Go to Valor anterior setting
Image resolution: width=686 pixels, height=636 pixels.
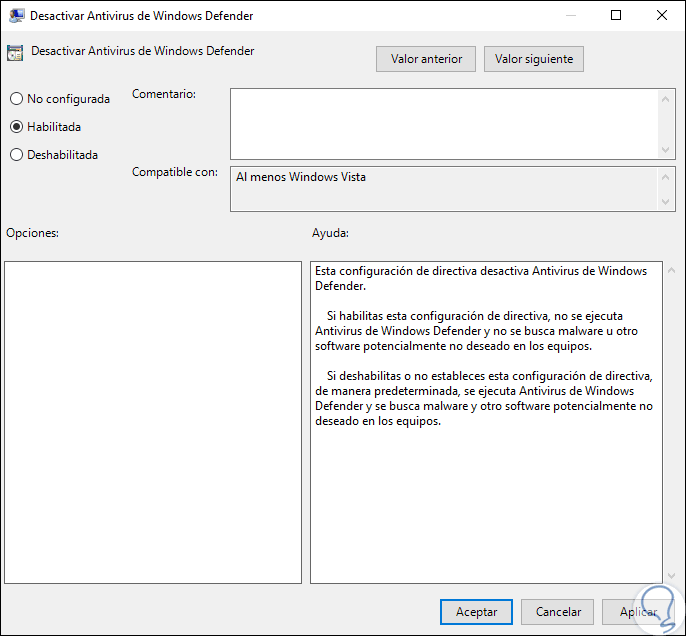click(x=426, y=59)
